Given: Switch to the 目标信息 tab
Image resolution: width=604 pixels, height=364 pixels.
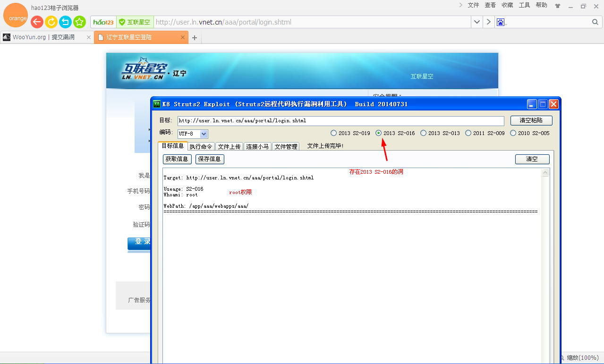Looking at the screenshot, I should pos(172,146).
